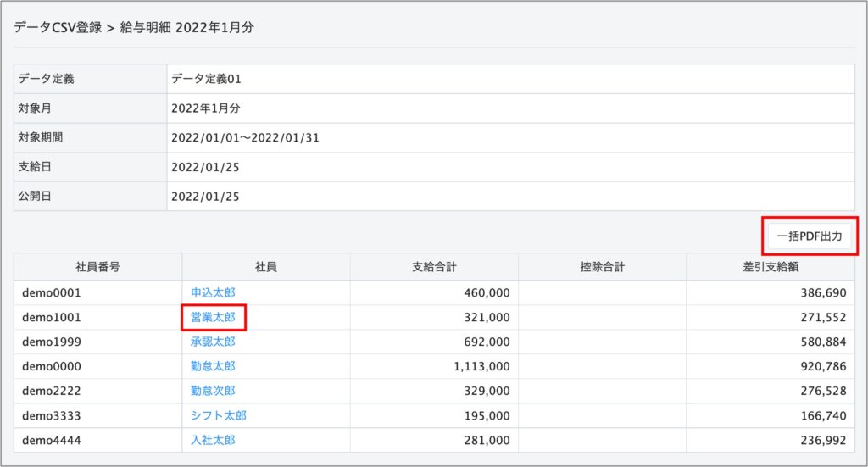Click the 一括PDF出力 button
This screenshot has height=467, width=868.
click(809, 236)
